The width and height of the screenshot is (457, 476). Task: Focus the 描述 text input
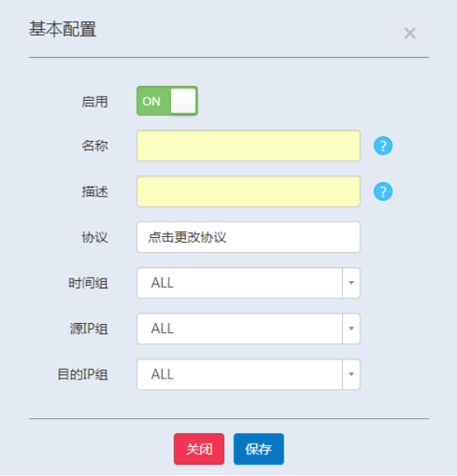point(249,192)
